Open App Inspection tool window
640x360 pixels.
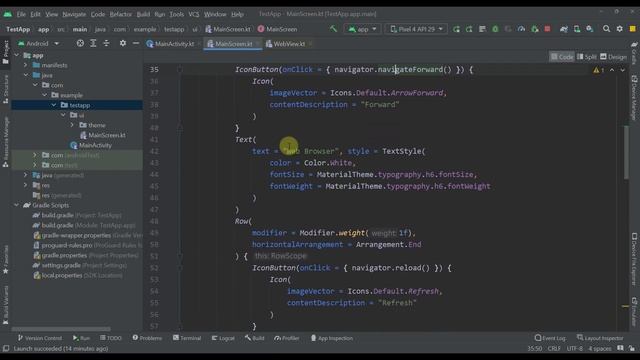[x=331, y=338]
